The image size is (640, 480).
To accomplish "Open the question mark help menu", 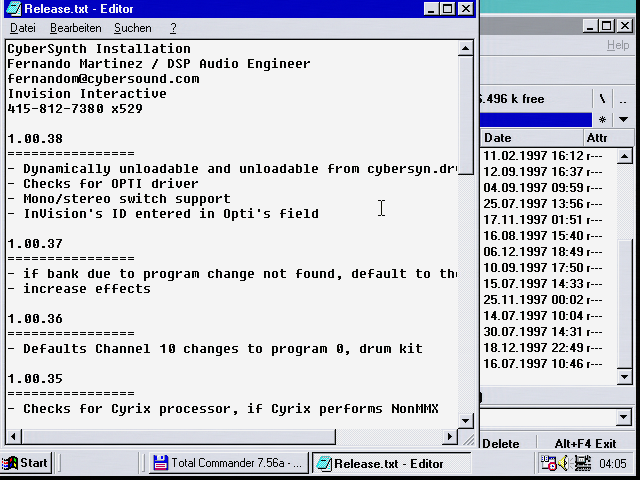I will point(173,28).
